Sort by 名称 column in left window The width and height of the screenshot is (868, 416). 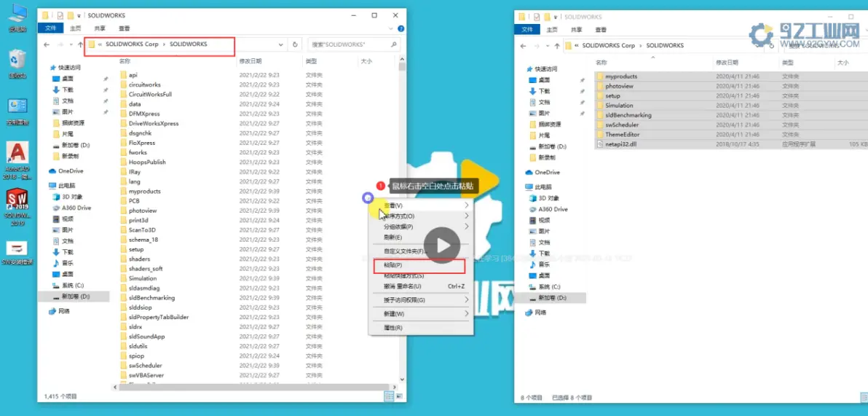tap(125, 61)
